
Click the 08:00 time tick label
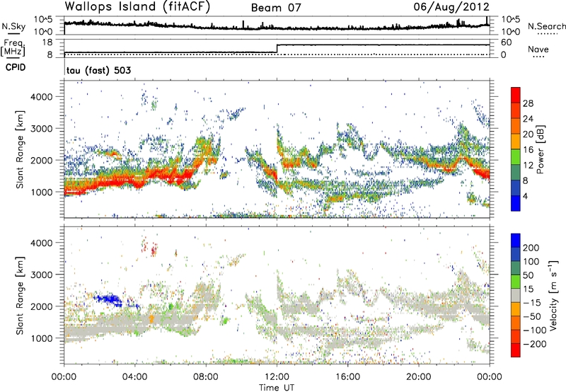(x=206, y=377)
